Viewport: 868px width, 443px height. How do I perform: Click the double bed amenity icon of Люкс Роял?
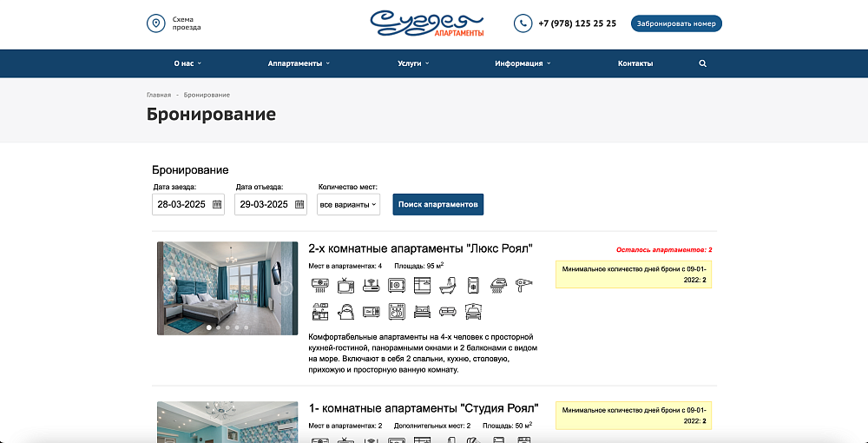point(423,311)
